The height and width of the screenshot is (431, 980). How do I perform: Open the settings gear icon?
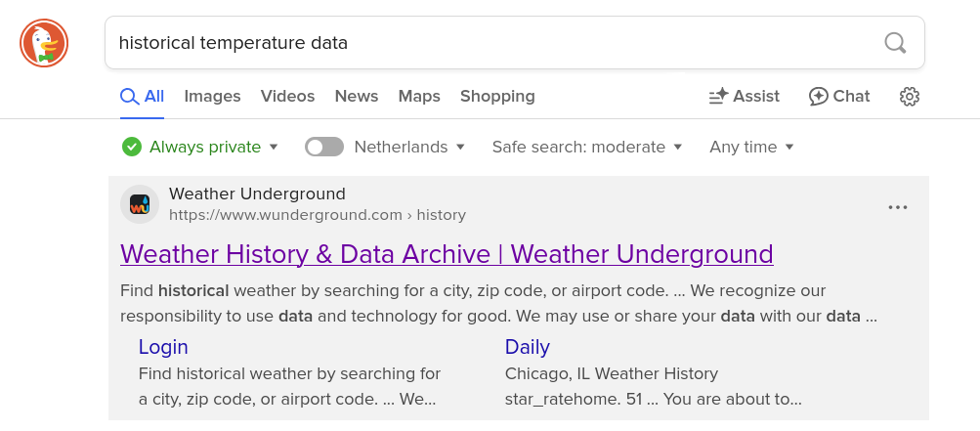910,97
